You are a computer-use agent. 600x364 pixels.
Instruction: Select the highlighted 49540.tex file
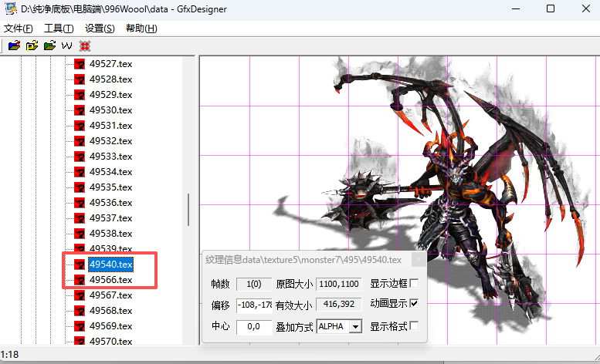coord(110,265)
